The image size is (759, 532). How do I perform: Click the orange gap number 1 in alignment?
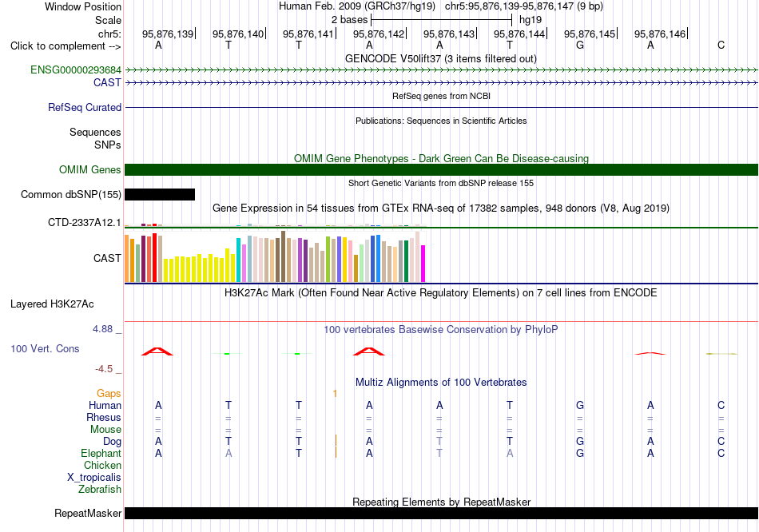point(335,394)
